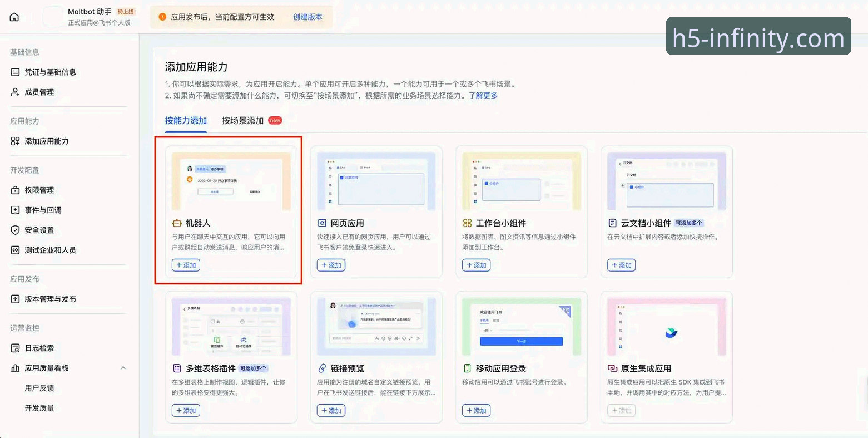
Task: Click the home icon in the header
Action: [14, 17]
